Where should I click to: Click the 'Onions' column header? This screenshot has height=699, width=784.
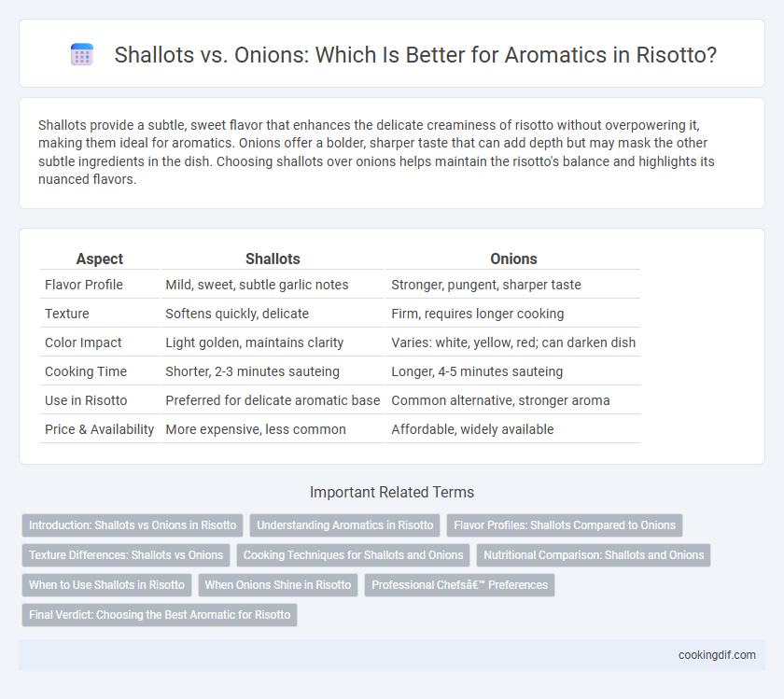point(513,259)
